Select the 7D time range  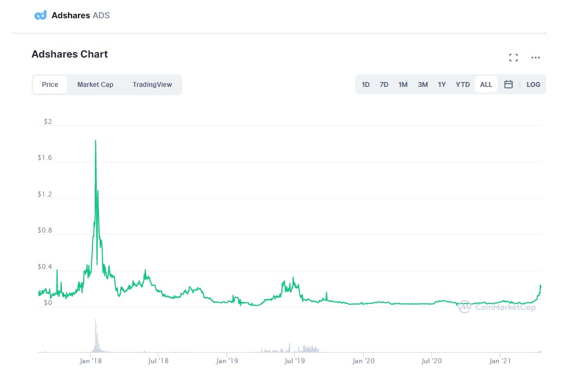pyautogui.click(x=384, y=85)
